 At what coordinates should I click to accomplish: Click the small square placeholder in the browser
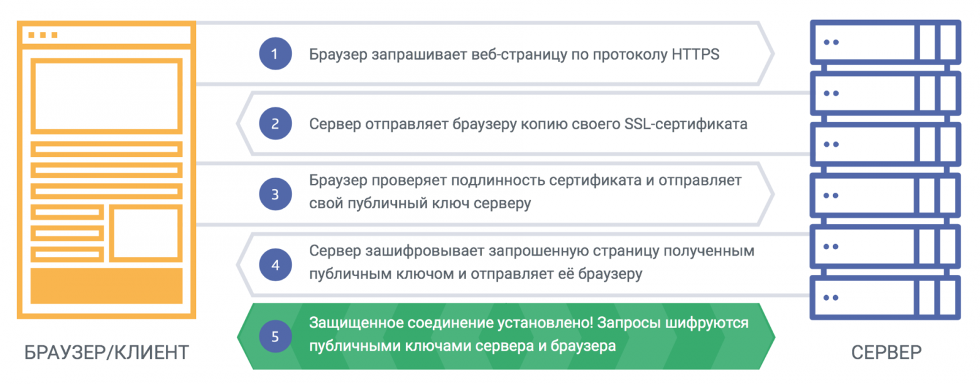146,233
